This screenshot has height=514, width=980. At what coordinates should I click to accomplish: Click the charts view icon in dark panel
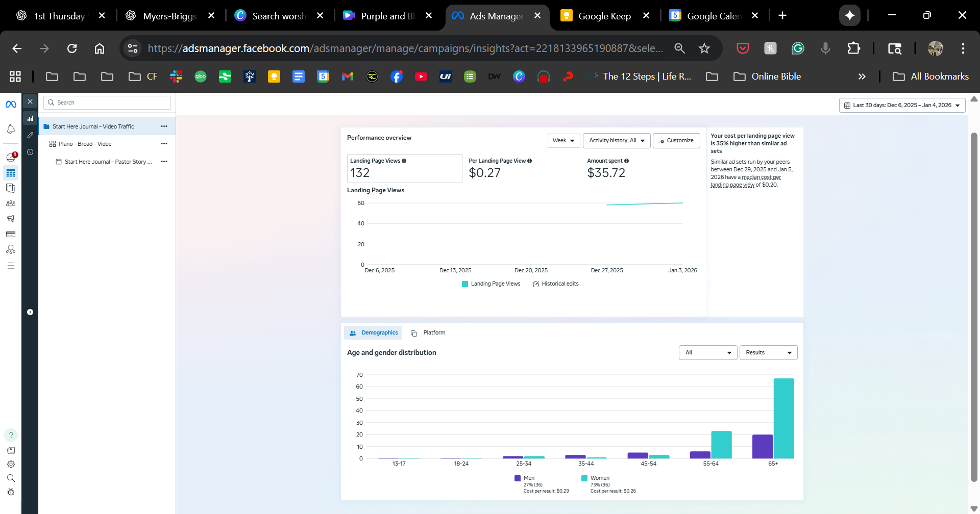pos(30,118)
